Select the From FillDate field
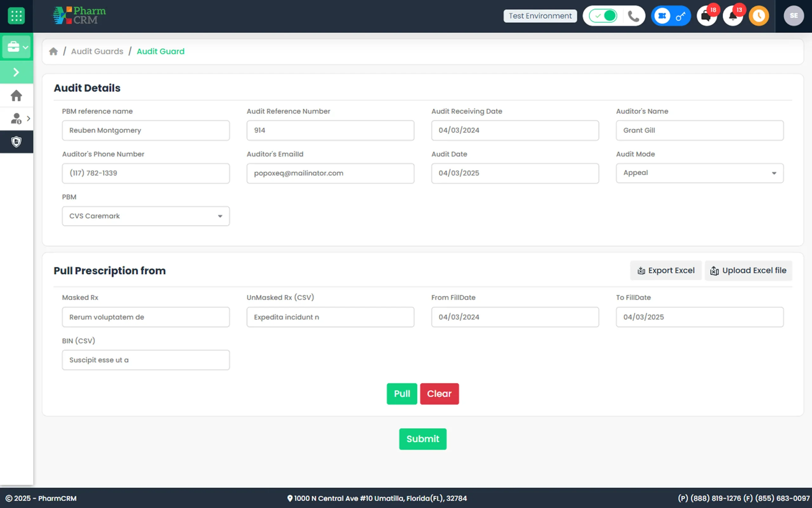Screen dimensions: 812x508 click(x=515, y=317)
